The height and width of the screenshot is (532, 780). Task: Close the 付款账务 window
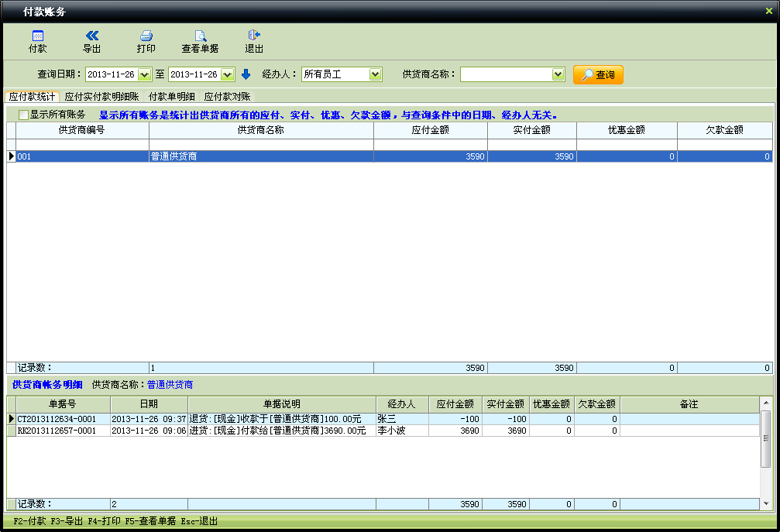(x=768, y=11)
